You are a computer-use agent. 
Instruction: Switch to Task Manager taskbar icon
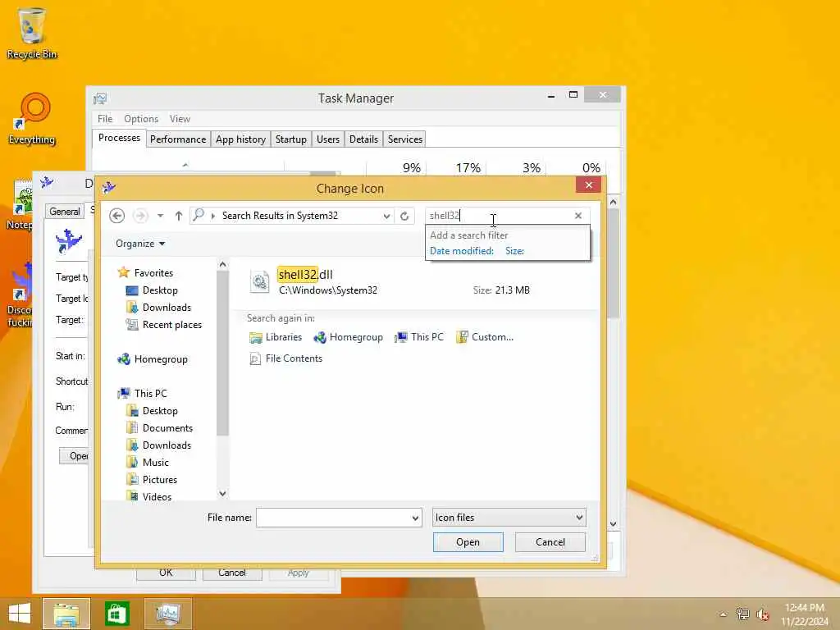[168, 614]
